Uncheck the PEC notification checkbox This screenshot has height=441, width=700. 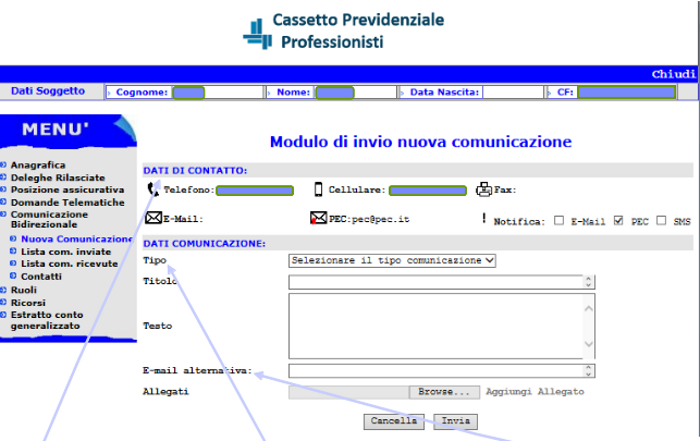(x=618, y=220)
